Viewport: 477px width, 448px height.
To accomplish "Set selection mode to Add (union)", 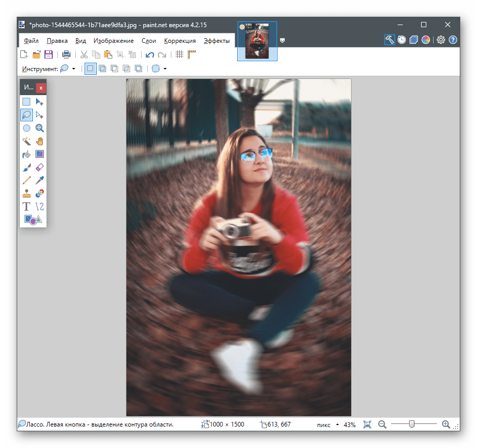I will pos(102,69).
